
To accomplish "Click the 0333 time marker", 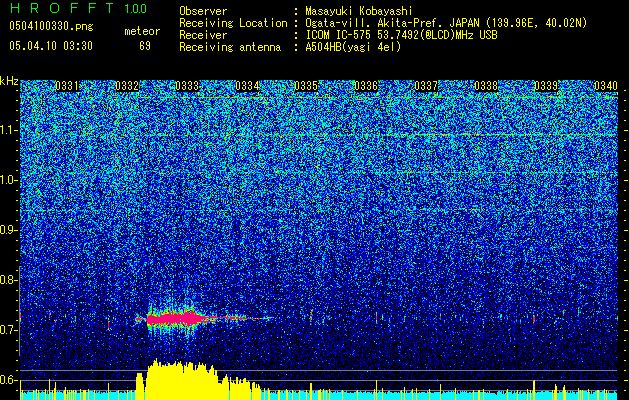I will (187, 86).
